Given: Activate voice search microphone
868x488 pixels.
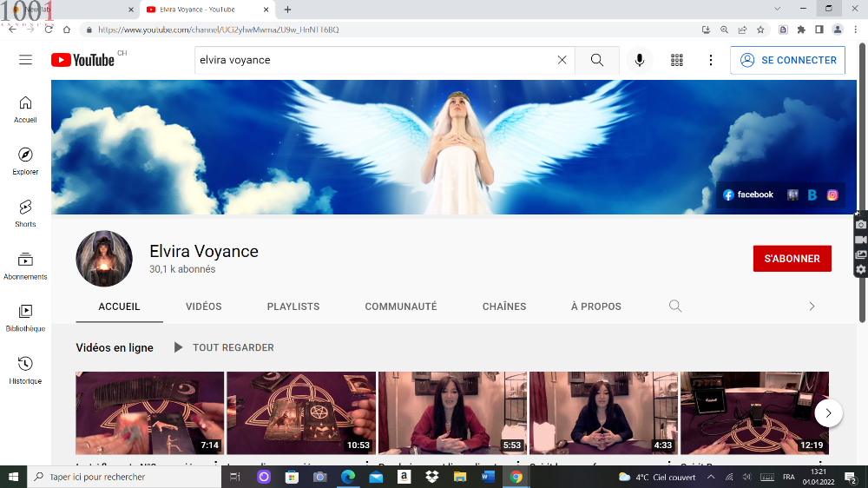Looking at the screenshot, I should 640,60.
